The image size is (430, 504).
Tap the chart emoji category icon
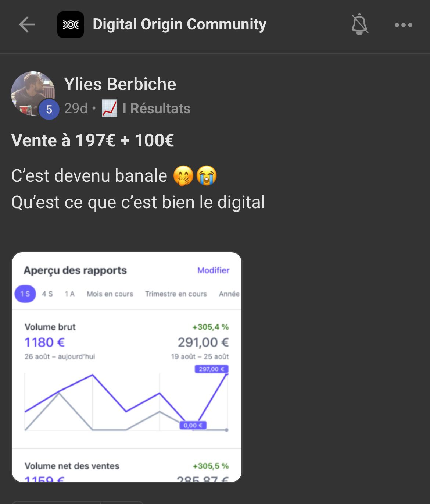[x=109, y=109]
